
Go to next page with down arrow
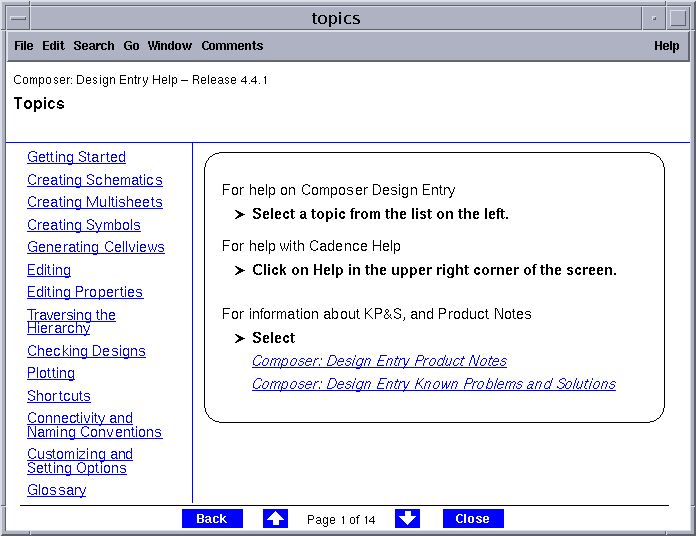407,518
